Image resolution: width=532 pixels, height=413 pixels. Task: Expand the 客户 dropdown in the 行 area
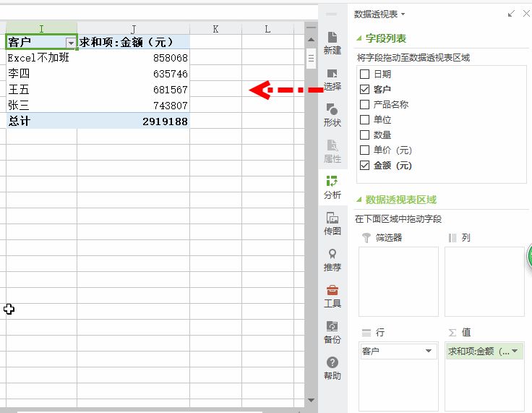(x=429, y=352)
